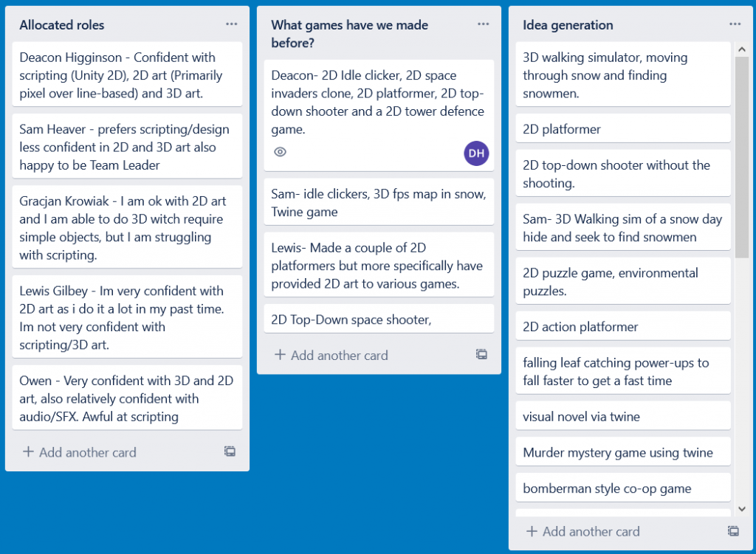Click template icon in Allocated roles list
The height and width of the screenshot is (554, 756).
230,451
